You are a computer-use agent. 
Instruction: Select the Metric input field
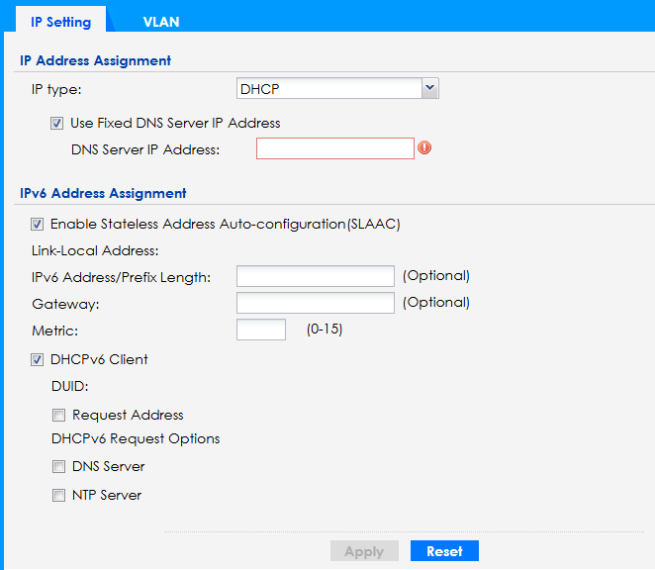(261, 330)
